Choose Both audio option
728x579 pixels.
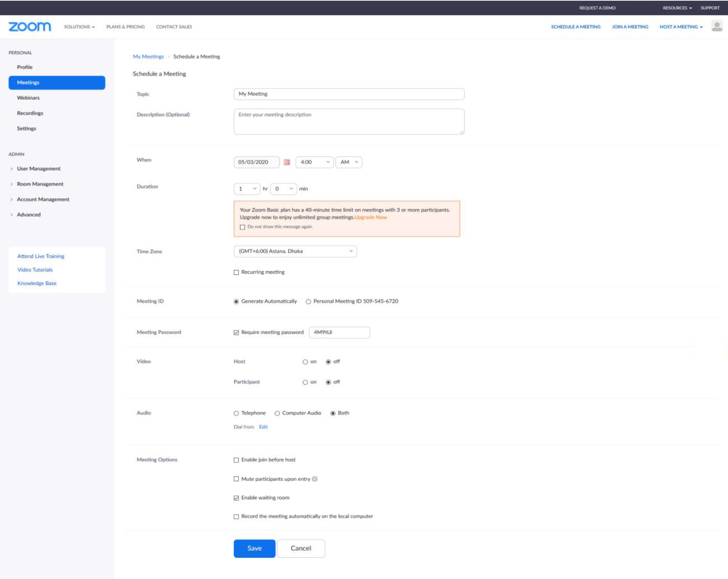pyautogui.click(x=333, y=413)
